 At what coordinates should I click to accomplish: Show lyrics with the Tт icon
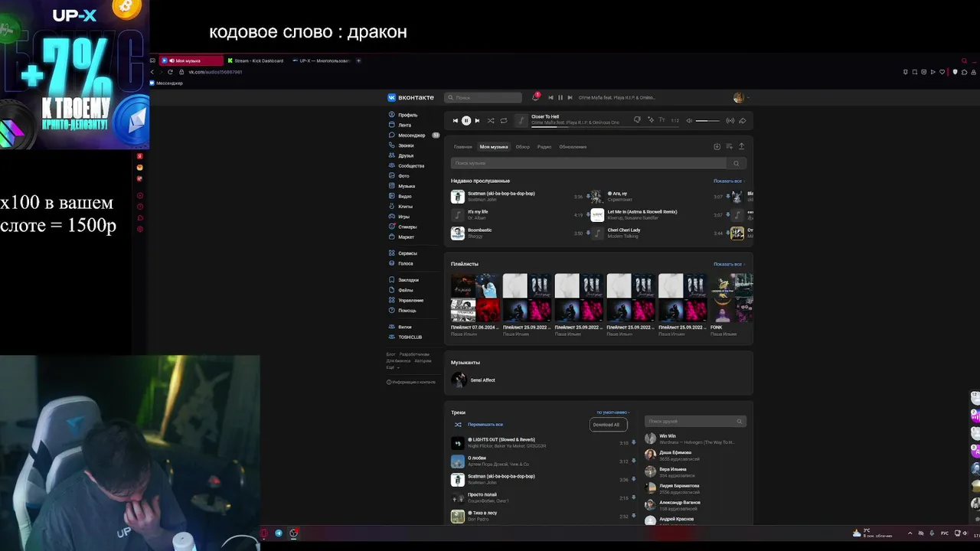(662, 120)
